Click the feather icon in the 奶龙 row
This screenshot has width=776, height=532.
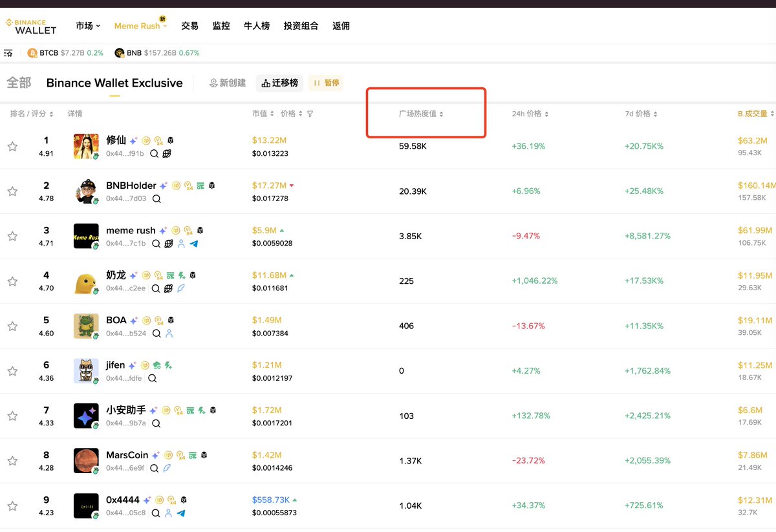pos(181,288)
